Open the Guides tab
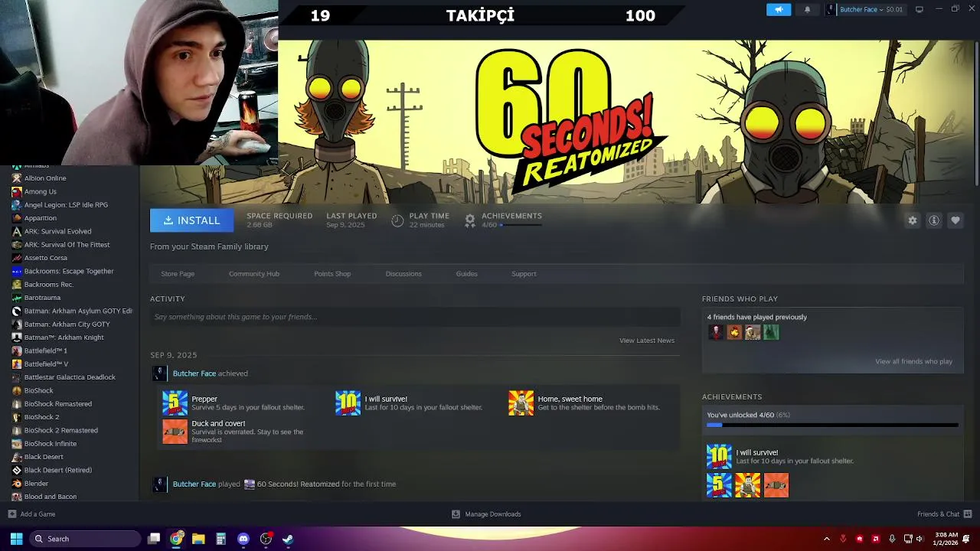 point(466,274)
